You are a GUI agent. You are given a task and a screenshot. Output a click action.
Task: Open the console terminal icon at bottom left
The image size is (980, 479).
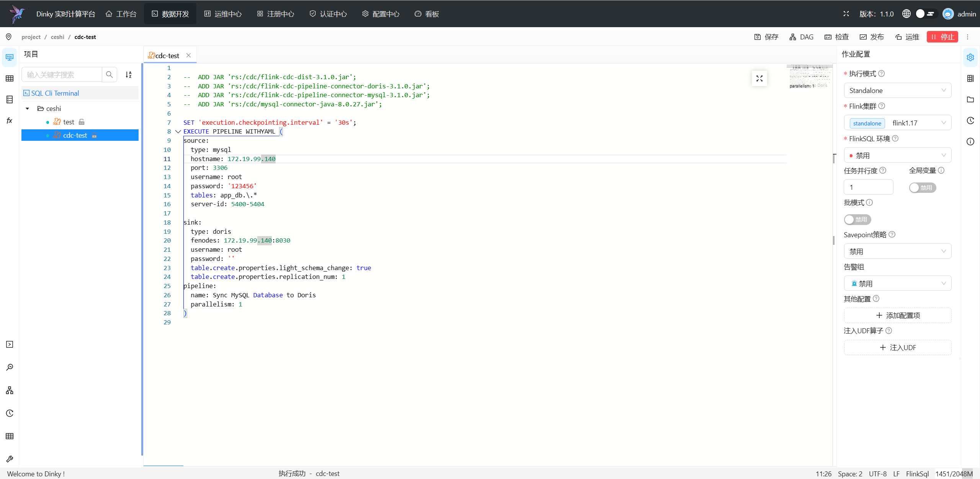point(10,344)
